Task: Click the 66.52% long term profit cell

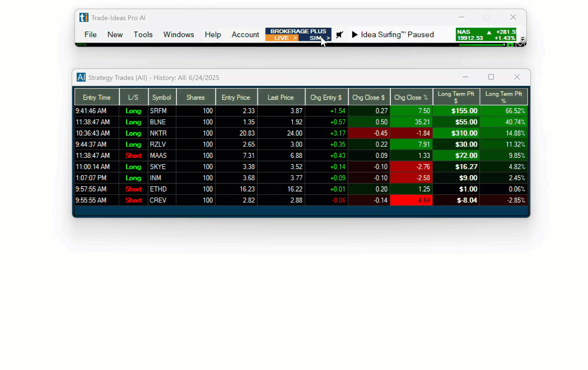Action: coord(504,111)
